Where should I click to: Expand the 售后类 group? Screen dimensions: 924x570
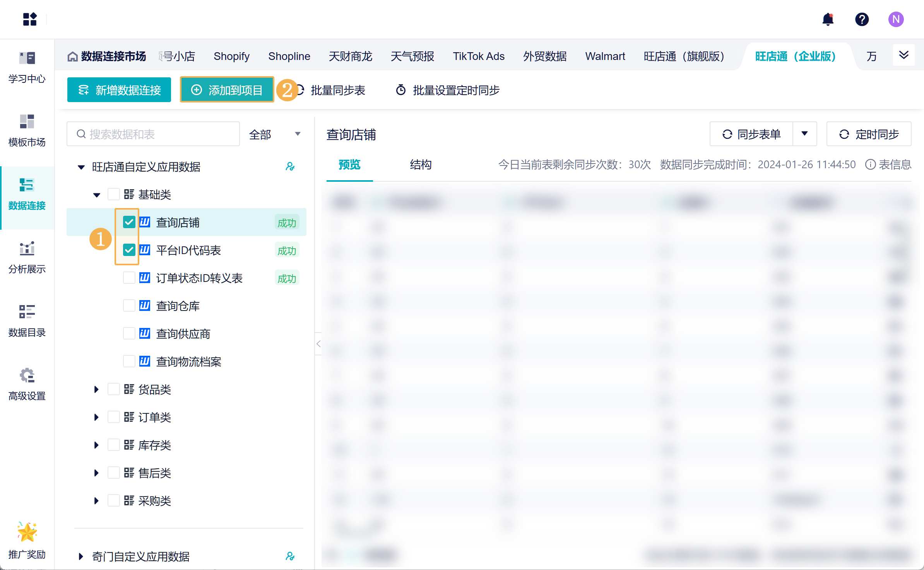[x=96, y=473]
